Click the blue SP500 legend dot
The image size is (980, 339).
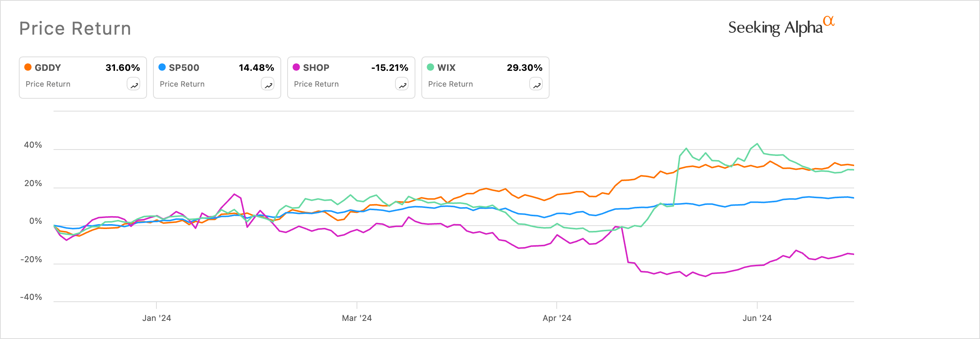(162, 67)
